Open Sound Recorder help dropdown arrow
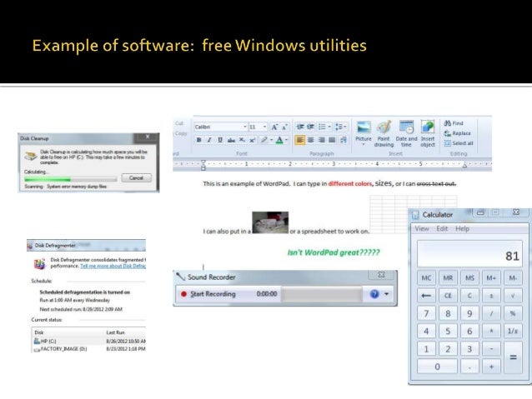The image size is (532, 399). tap(386, 294)
